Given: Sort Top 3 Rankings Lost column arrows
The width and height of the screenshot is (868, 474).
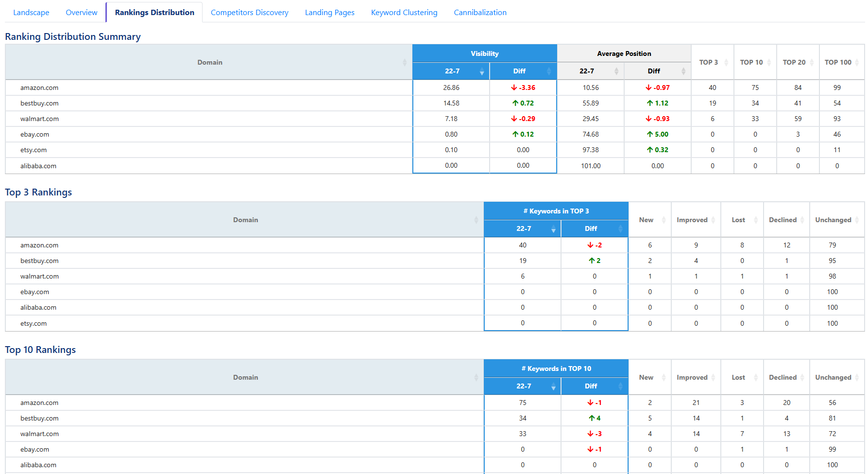Looking at the screenshot, I should [x=756, y=220].
